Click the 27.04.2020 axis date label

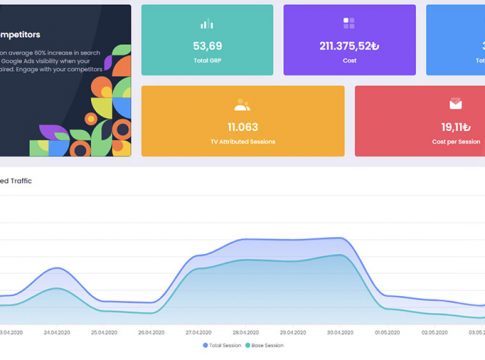click(x=199, y=332)
